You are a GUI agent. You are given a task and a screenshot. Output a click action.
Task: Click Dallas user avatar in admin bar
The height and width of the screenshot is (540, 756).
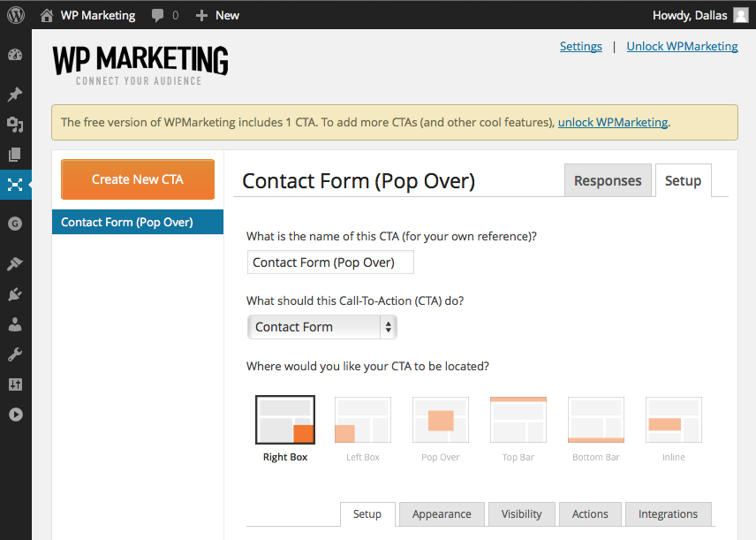click(x=741, y=15)
